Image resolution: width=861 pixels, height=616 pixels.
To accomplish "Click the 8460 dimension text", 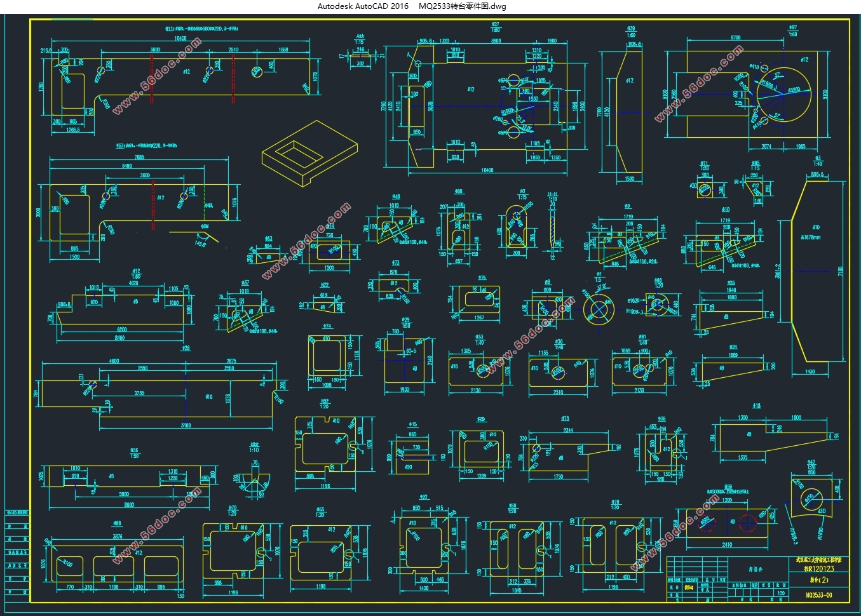I will point(119,338).
